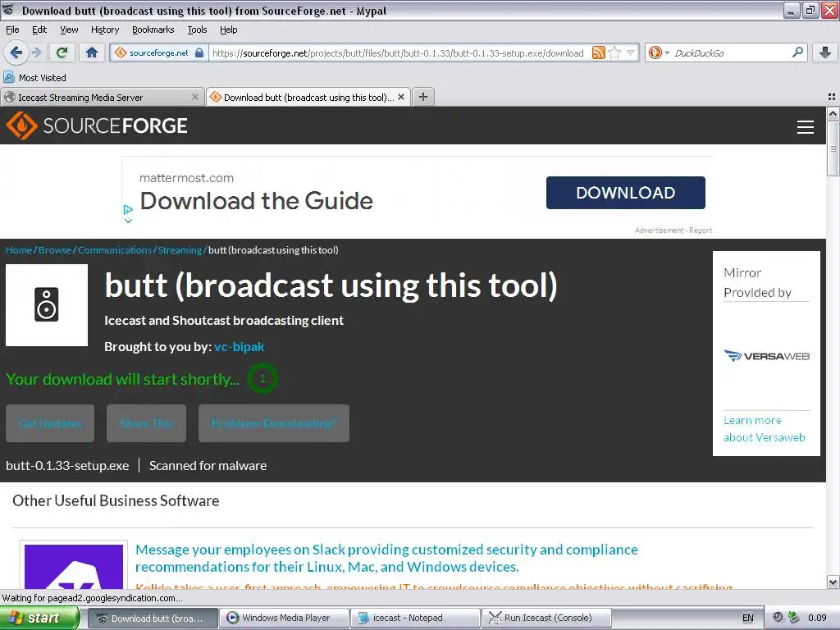This screenshot has width=840, height=630.
Task: Click the vertical scrollbar thumb
Action: pyautogui.click(x=833, y=148)
